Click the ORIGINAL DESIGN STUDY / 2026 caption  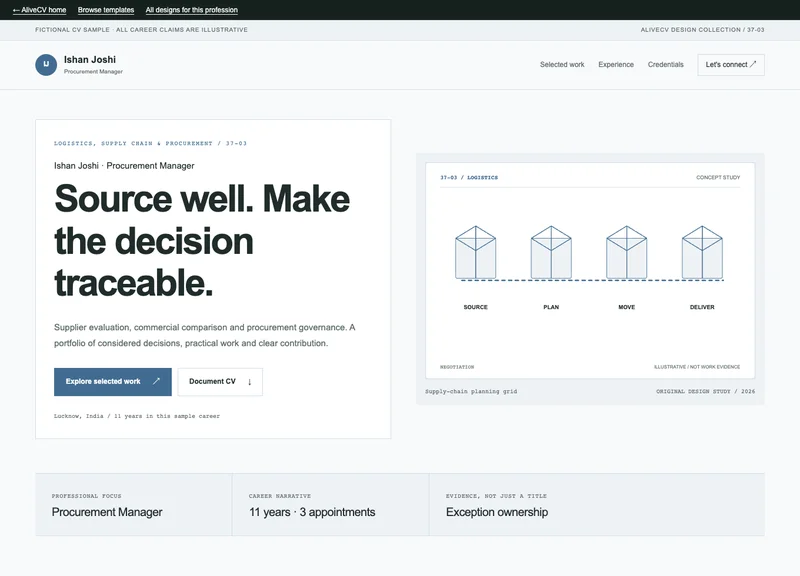(706, 391)
